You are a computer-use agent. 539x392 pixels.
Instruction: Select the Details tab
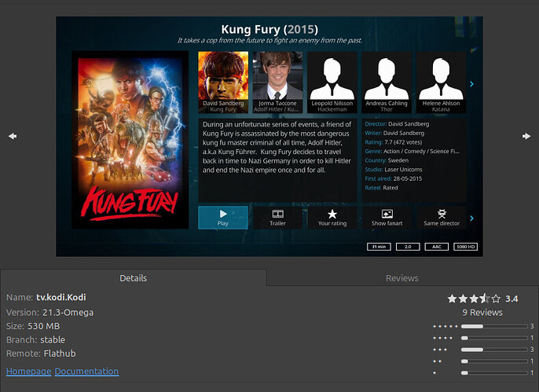point(133,278)
